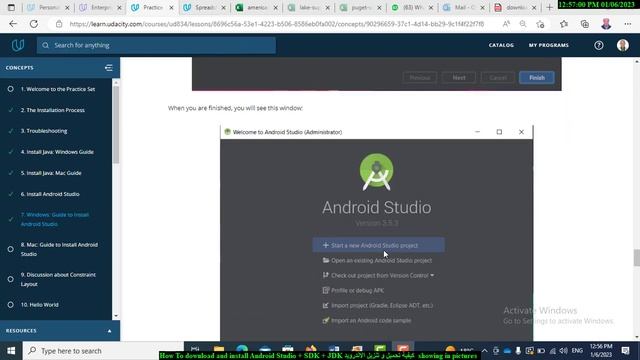Click the OneDrive cloud tray icon

point(507,351)
